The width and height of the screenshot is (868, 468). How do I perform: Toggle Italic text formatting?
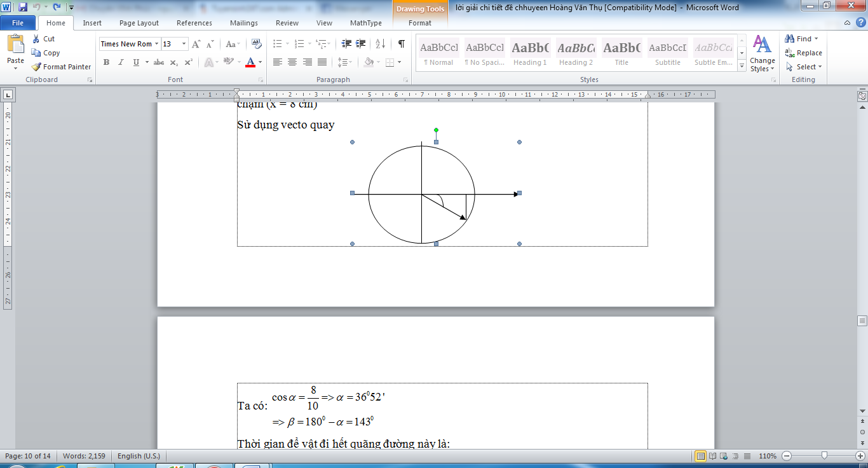click(121, 62)
